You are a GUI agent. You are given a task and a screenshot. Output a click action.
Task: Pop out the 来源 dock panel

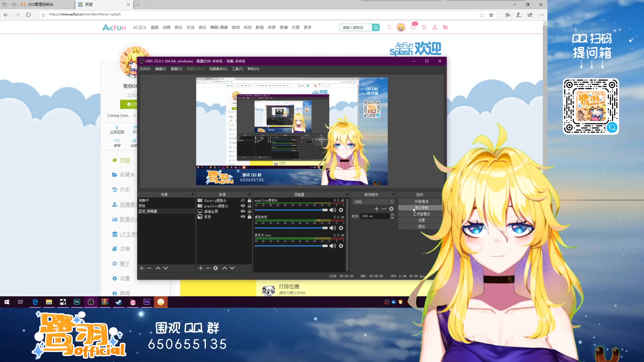[x=249, y=195]
